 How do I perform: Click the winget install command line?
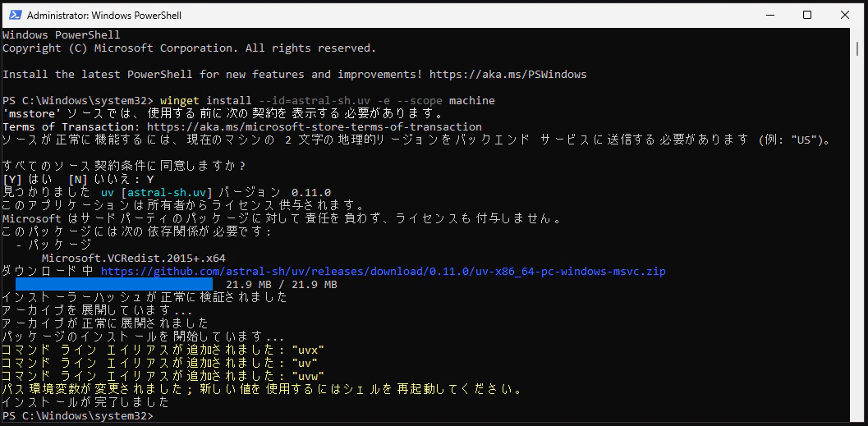[327, 101]
